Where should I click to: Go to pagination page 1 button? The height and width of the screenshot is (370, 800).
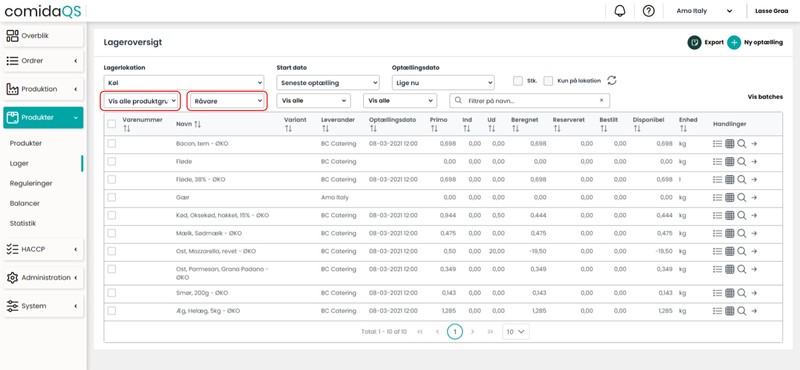tap(455, 332)
